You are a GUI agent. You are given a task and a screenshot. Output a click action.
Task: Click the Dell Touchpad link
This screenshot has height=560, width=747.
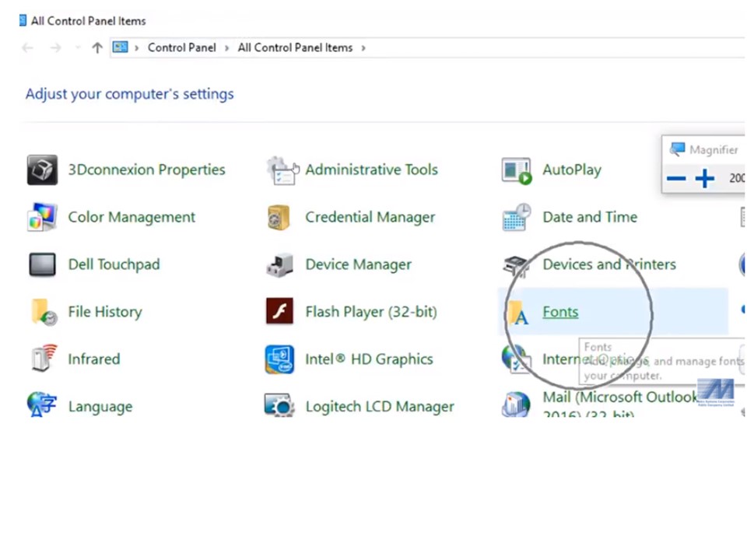[x=114, y=264]
